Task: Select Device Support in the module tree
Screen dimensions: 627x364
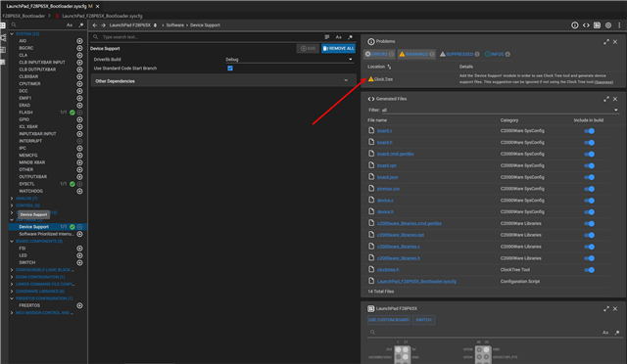Action: click(33, 227)
